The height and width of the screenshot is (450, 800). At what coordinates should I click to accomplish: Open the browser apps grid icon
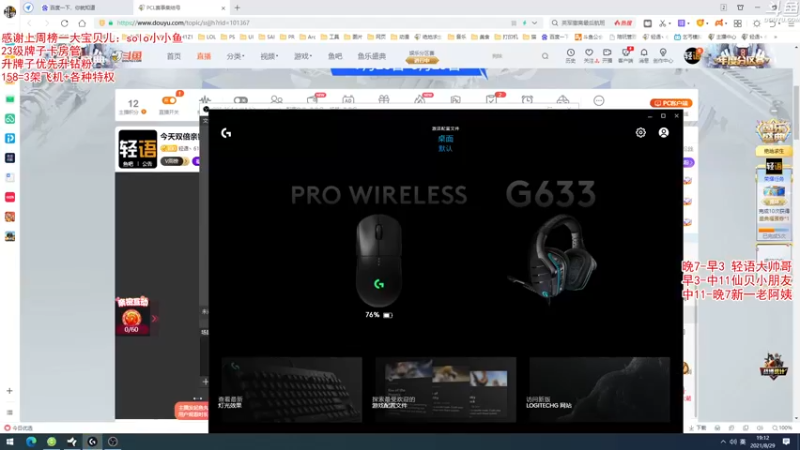[738, 23]
